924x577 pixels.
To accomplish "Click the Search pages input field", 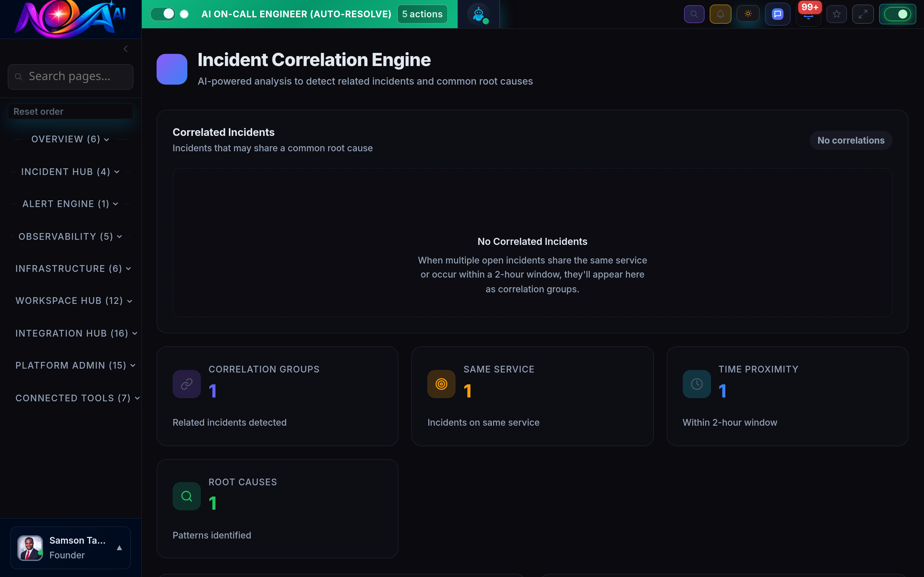I will 70,76.
